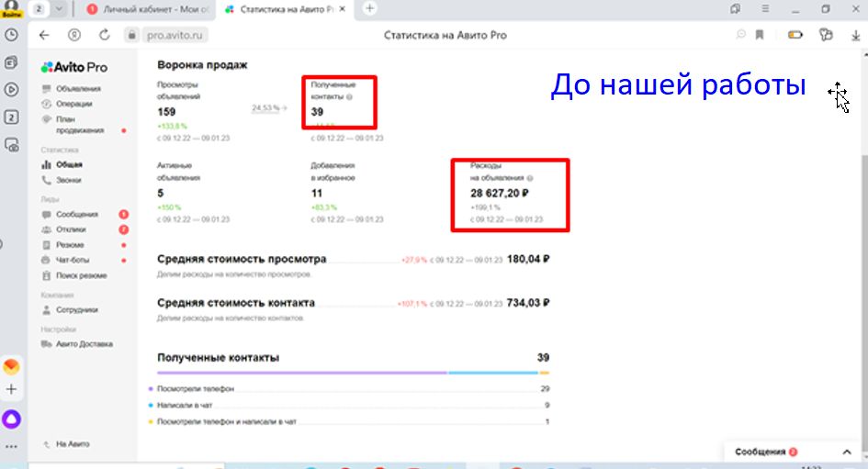Viewport: 868px width, 469px height.
Task: Click the Просмотры объявлений value 159
Action: pyautogui.click(x=166, y=112)
